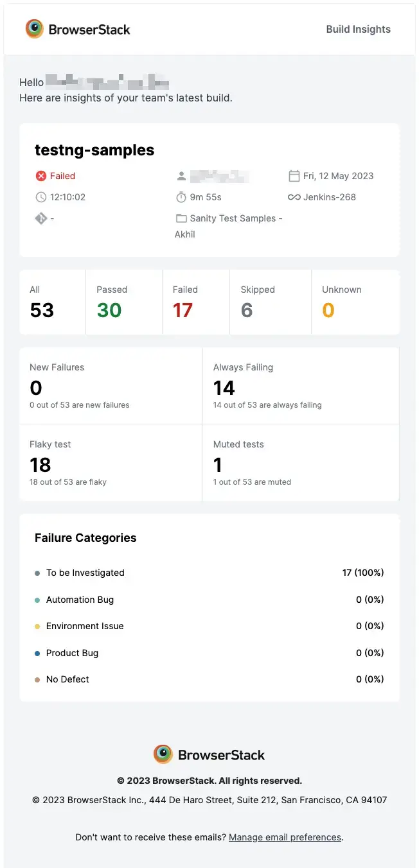Open the Always Failing 14 card
This screenshot has height=868, width=419.
pyautogui.click(x=301, y=386)
